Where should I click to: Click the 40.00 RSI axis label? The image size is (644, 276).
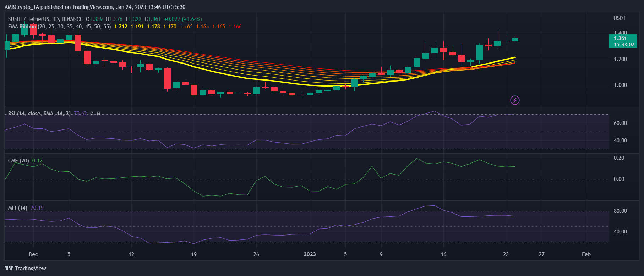[x=621, y=140]
